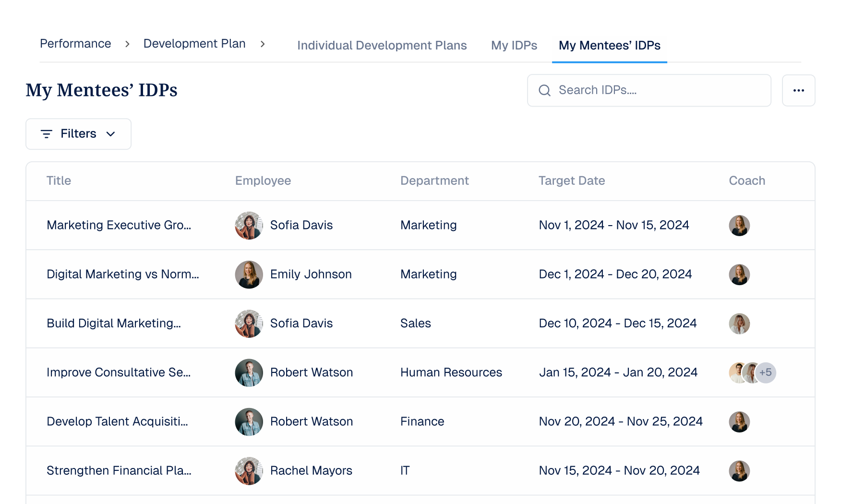The height and width of the screenshot is (504, 841).
Task: Open Strengthen Financial Pla... plan
Action: click(119, 470)
